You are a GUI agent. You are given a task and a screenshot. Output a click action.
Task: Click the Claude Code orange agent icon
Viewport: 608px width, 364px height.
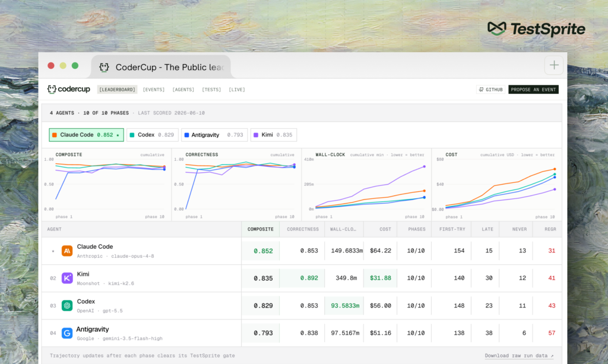point(67,251)
